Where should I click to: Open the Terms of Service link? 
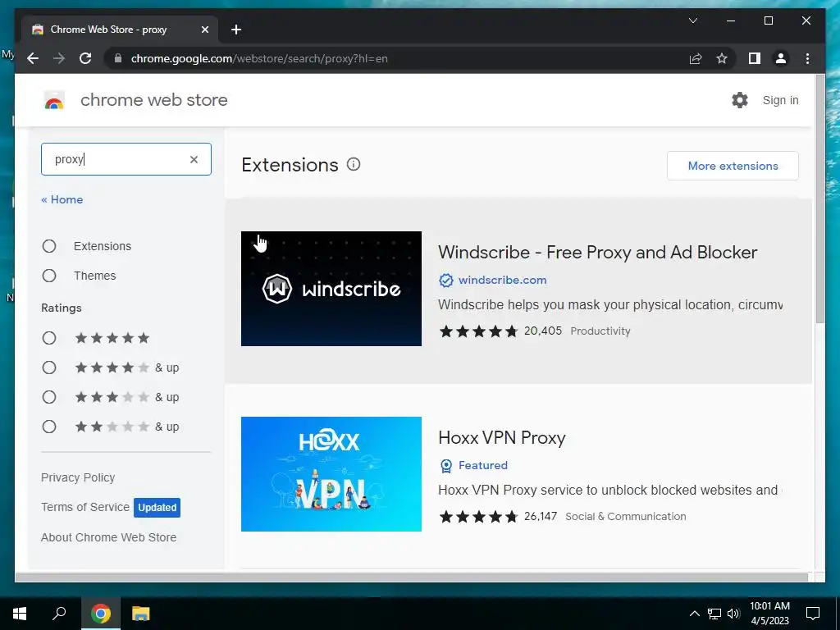point(85,507)
